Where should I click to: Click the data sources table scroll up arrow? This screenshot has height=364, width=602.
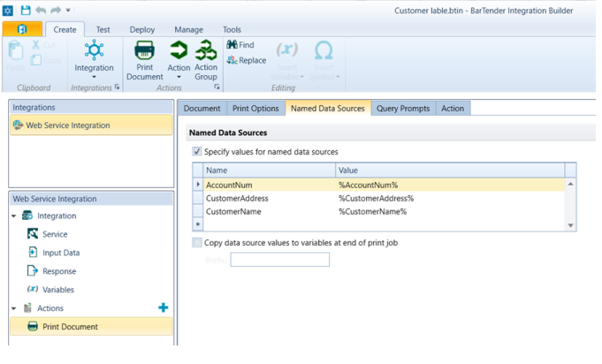click(570, 184)
